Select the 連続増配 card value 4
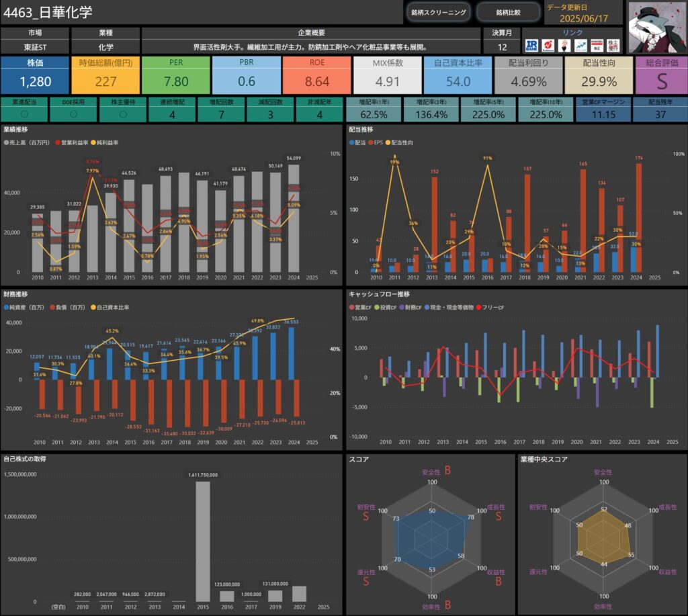 point(172,115)
